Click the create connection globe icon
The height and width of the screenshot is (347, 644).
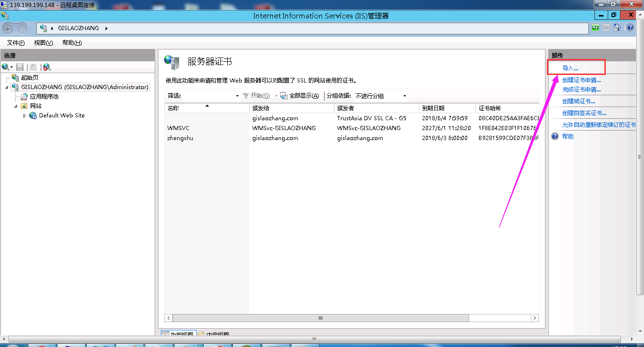pyautogui.click(x=6, y=67)
